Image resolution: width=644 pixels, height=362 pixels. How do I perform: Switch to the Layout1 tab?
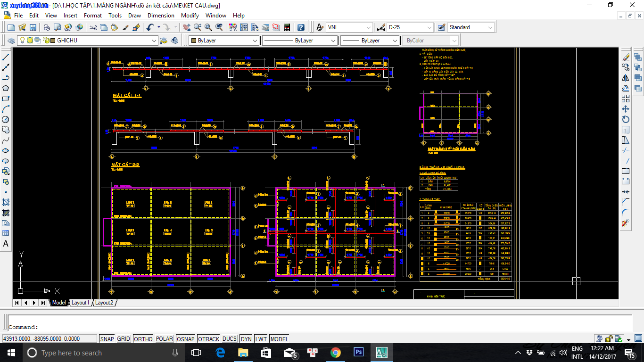pyautogui.click(x=80, y=303)
